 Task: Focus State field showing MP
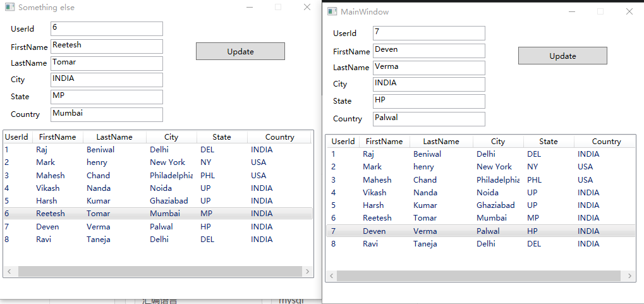click(x=107, y=97)
